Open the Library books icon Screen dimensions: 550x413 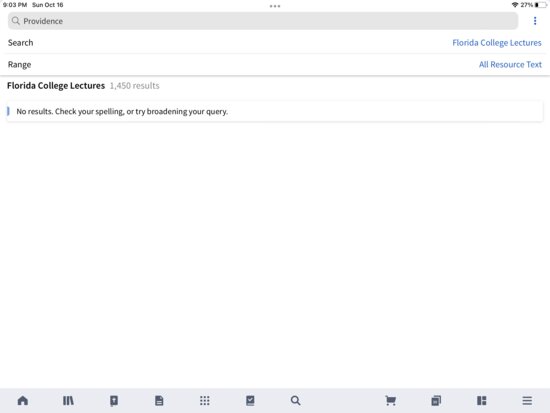point(68,400)
